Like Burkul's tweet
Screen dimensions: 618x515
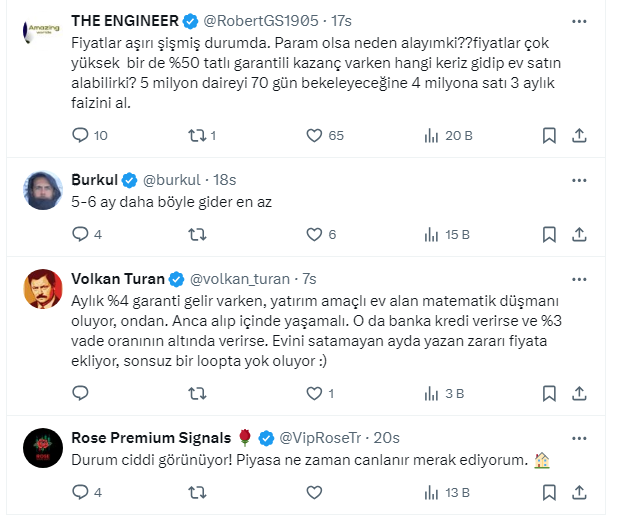click(x=313, y=234)
